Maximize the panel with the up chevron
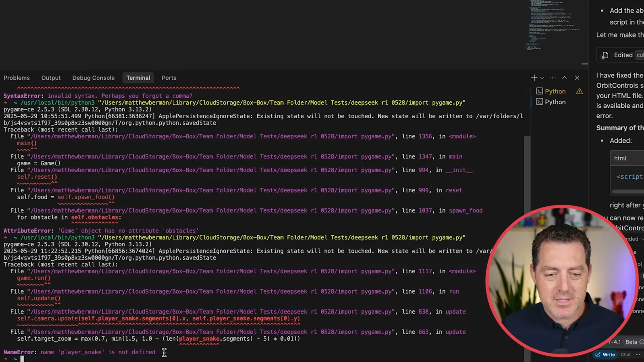This screenshot has width=644, height=362. [565, 78]
